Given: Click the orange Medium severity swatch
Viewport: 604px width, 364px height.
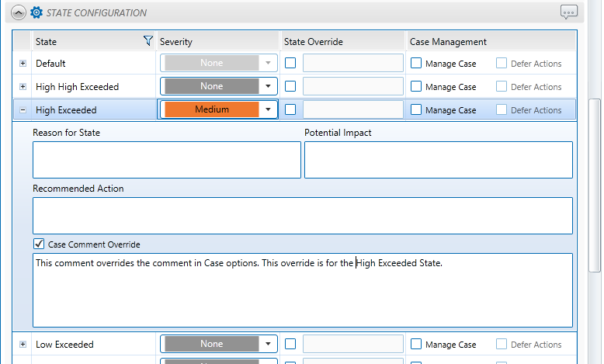Looking at the screenshot, I should [212, 109].
